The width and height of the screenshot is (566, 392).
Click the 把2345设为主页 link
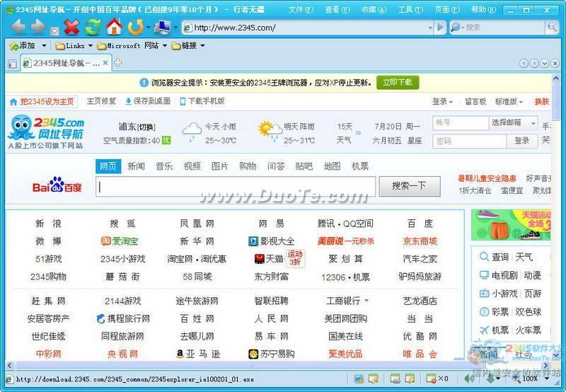point(42,102)
